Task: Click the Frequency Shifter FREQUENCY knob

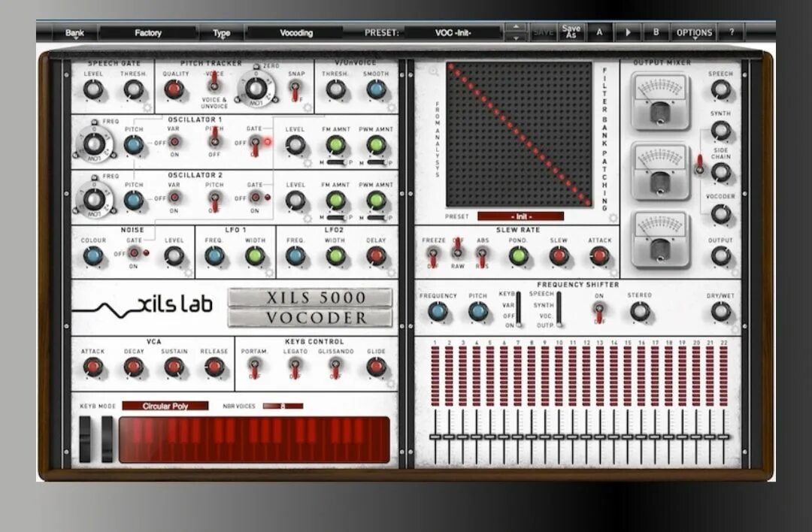Action: [438, 312]
